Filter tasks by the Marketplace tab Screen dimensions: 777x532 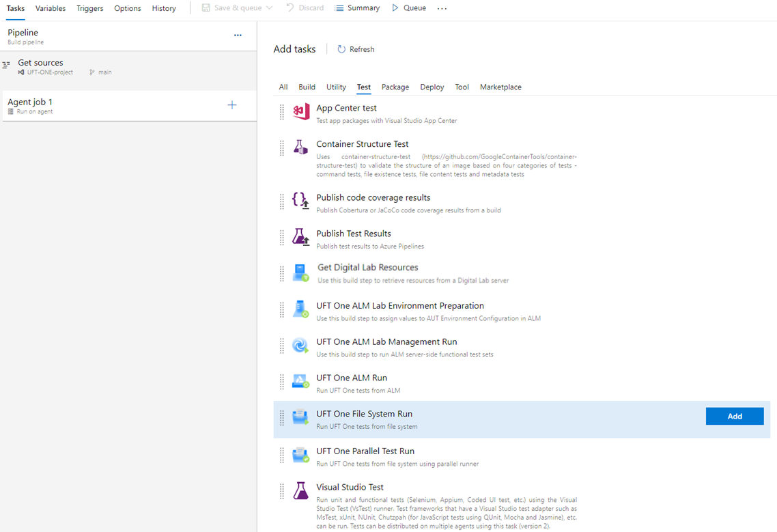[500, 87]
